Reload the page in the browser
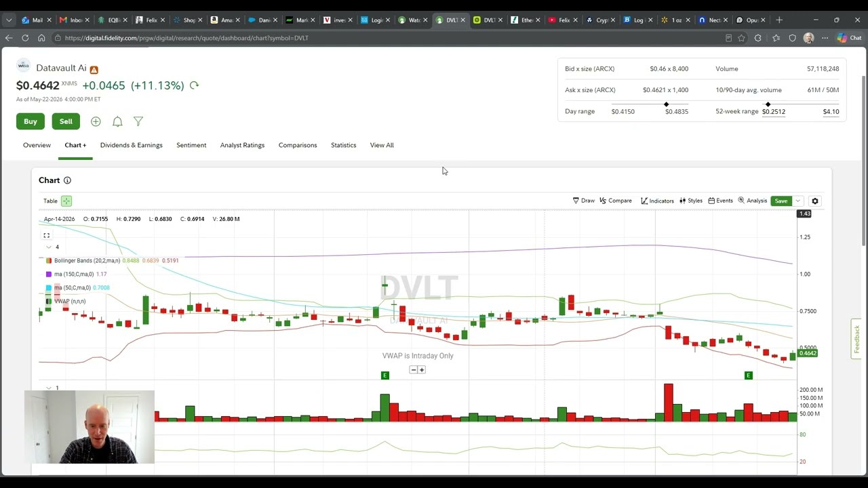868x488 pixels. (x=25, y=38)
